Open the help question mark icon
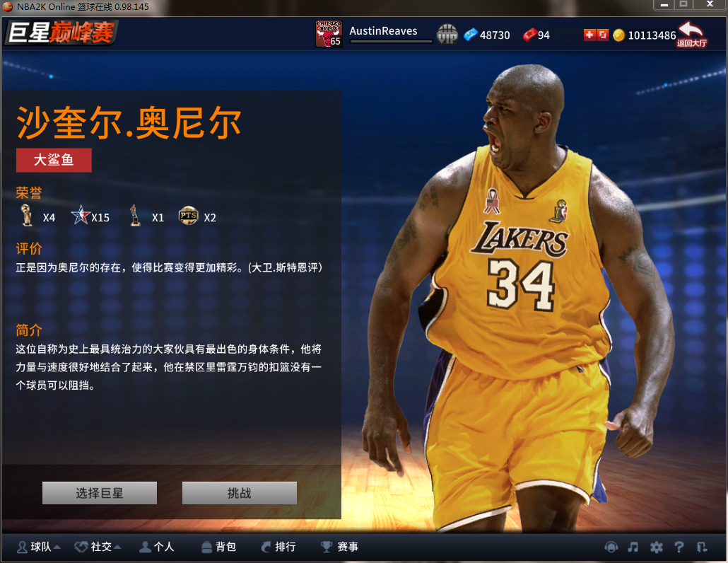 point(679,547)
